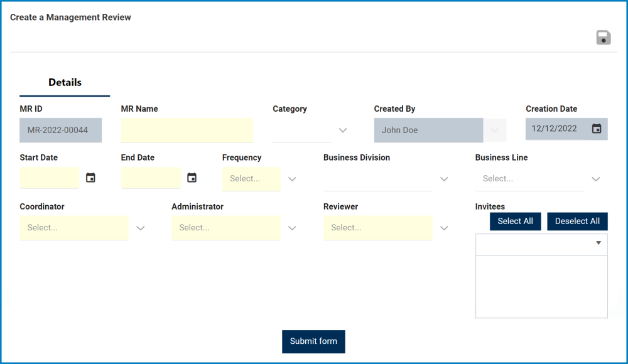Open the Creation Date calendar picker
The height and width of the screenshot is (364, 628).
coord(596,128)
